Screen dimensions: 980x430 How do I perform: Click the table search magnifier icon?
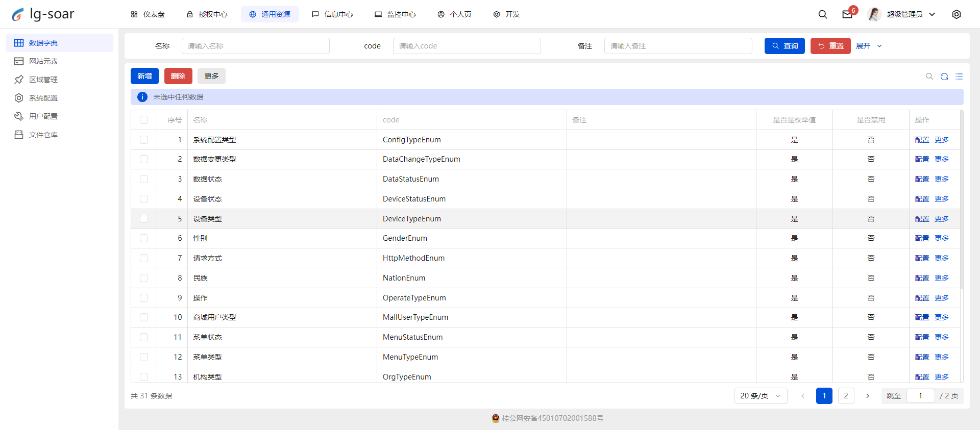pos(929,77)
